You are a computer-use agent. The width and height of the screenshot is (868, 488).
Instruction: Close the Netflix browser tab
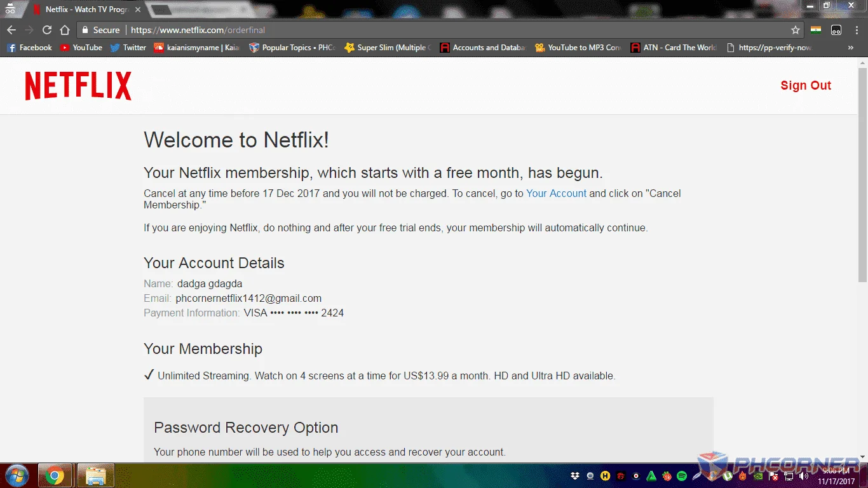[137, 10]
